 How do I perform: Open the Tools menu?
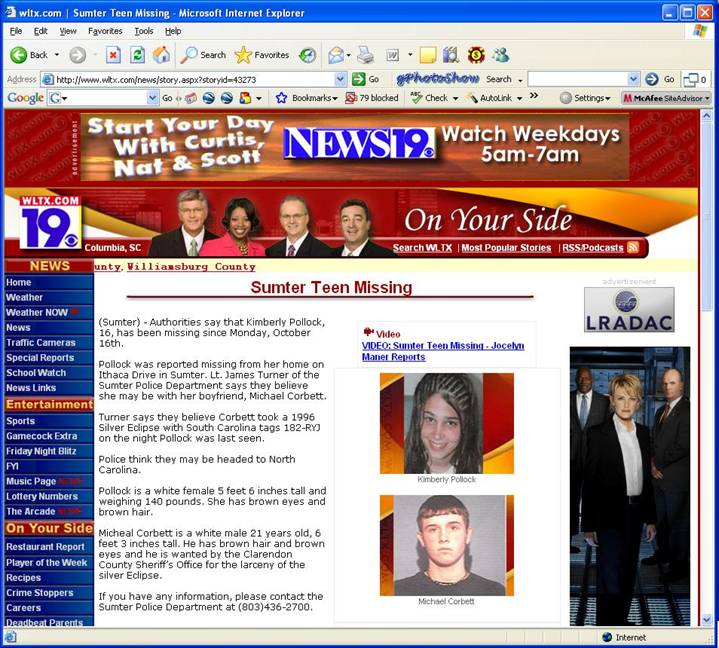tap(144, 31)
